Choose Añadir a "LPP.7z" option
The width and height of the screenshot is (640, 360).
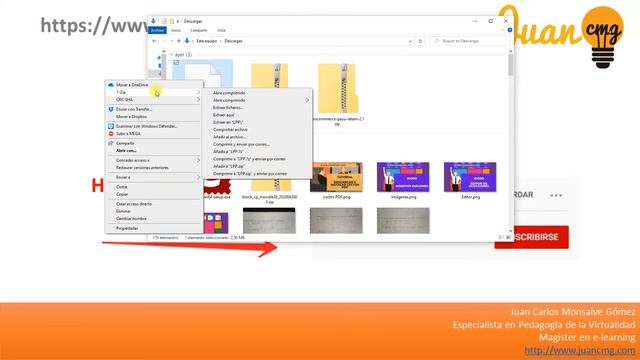pyautogui.click(x=228, y=152)
